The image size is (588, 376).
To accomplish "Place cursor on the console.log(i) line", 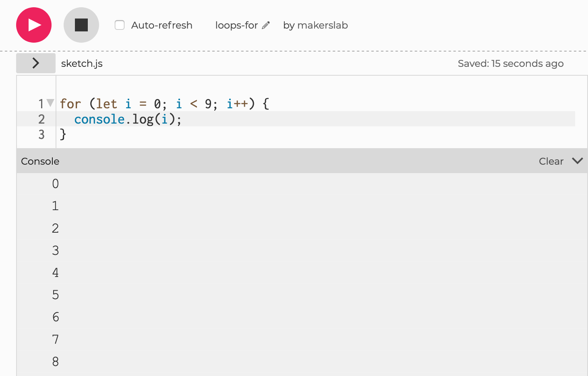I will coord(128,120).
